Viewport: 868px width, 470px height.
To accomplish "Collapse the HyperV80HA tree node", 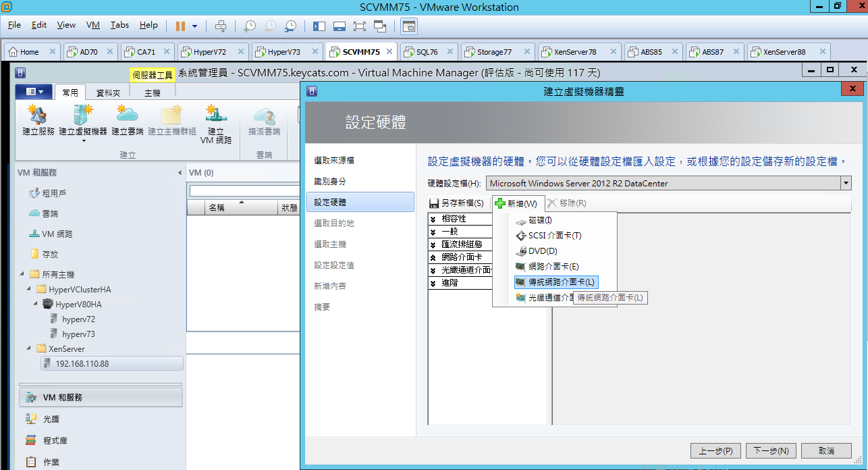I will 36,304.
